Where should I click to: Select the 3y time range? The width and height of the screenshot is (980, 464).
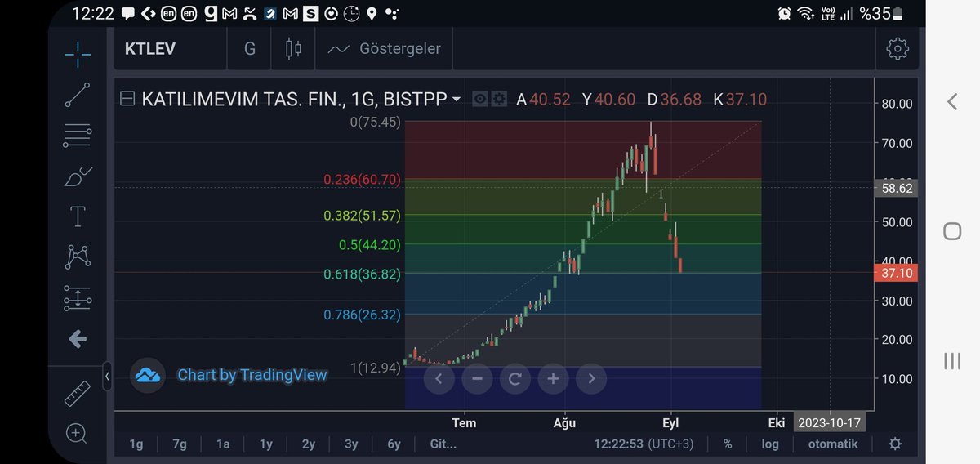click(x=351, y=444)
